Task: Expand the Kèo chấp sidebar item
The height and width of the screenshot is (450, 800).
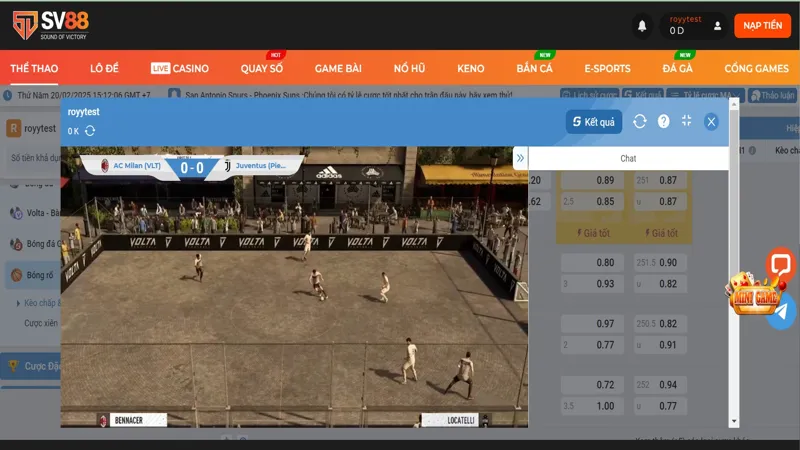Action: [38, 303]
